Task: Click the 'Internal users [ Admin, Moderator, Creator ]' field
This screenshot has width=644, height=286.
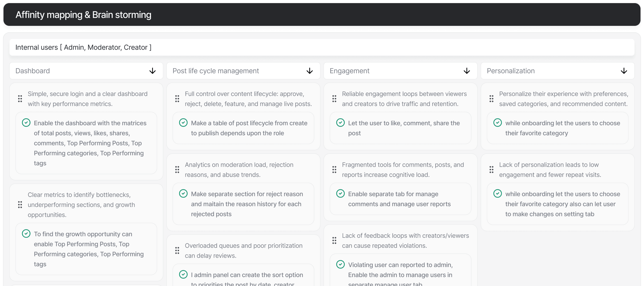Action: [x=321, y=47]
